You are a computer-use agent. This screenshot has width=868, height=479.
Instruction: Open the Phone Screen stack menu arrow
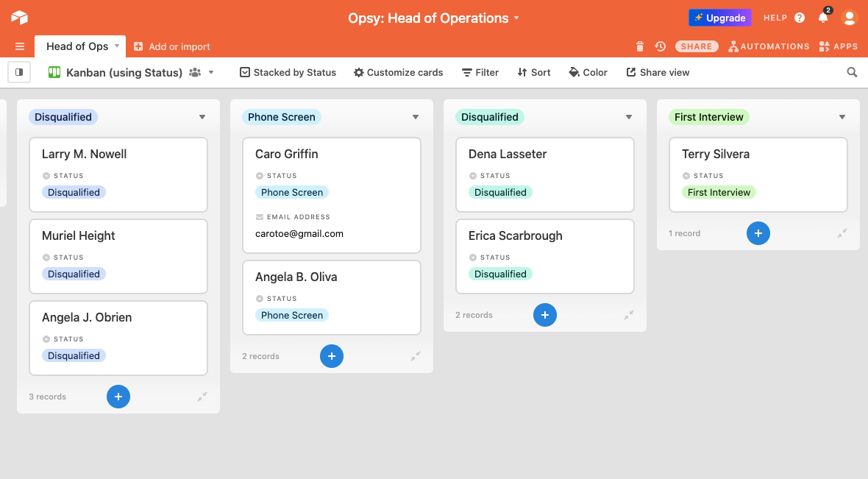tap(415, 117)
